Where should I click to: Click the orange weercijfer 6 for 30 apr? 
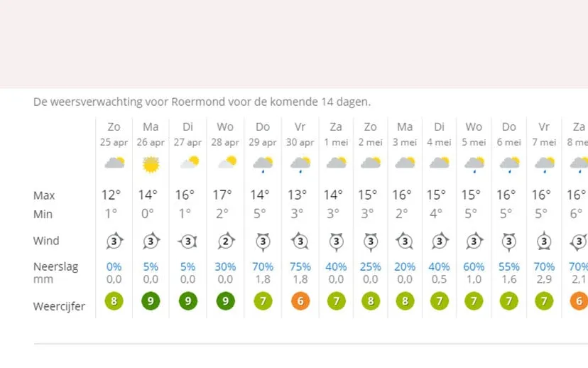click(300, 302)
